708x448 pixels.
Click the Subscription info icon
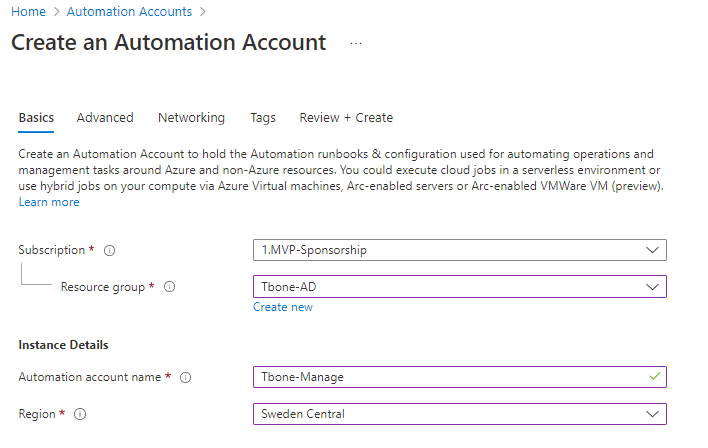tap(110, 250)
